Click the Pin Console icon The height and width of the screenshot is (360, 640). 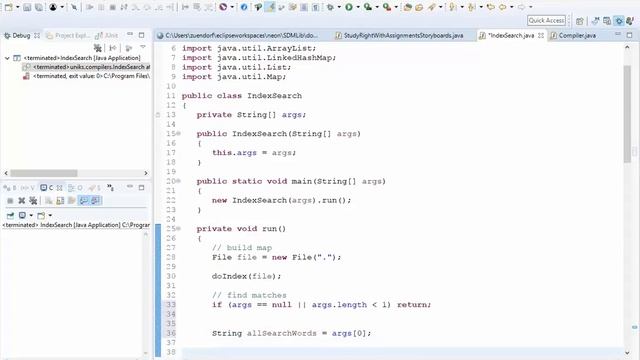(x=10, y=215)
